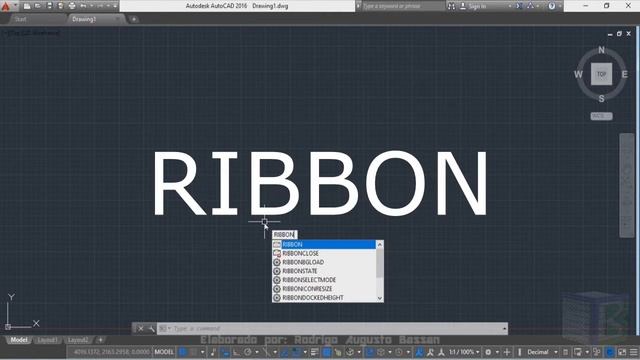Click the search binoculars icon
This screenshot has width=640, height=360.
click(451, 6)
